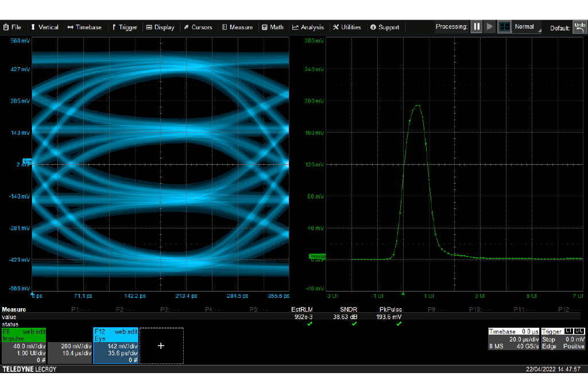Pause processing with the pause button
Screen dimensions: 588x392
pos(476,27)
